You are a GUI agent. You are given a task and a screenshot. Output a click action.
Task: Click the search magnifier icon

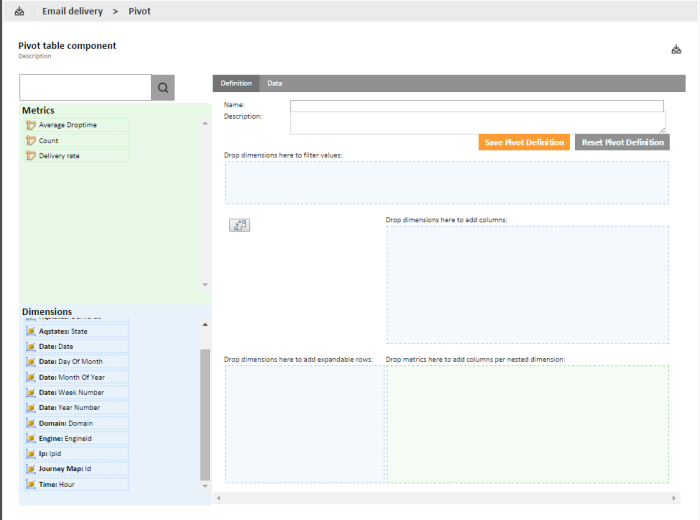(x=163, y=87)
